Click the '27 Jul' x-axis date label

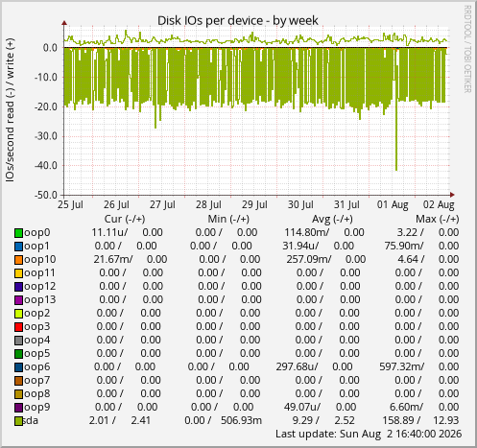162,204
